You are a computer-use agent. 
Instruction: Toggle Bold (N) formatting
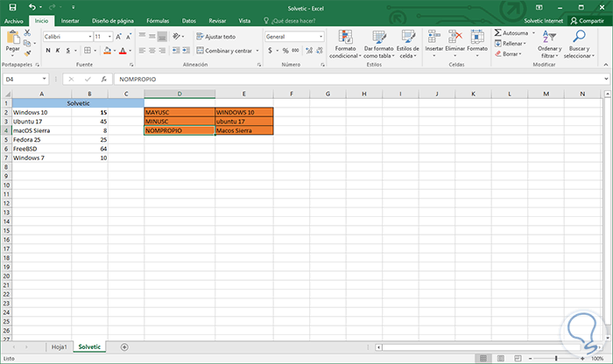(48, 51)
